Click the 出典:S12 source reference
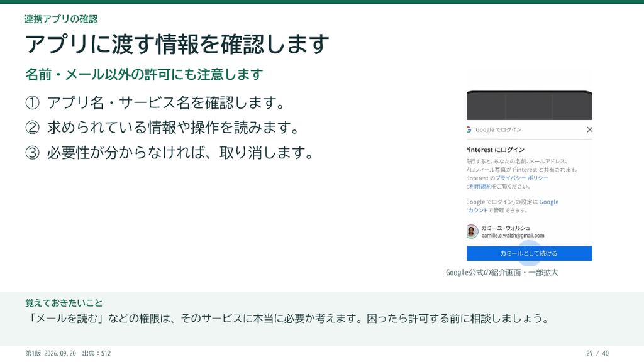The image size is (644, 362). (x=96, y=353)
